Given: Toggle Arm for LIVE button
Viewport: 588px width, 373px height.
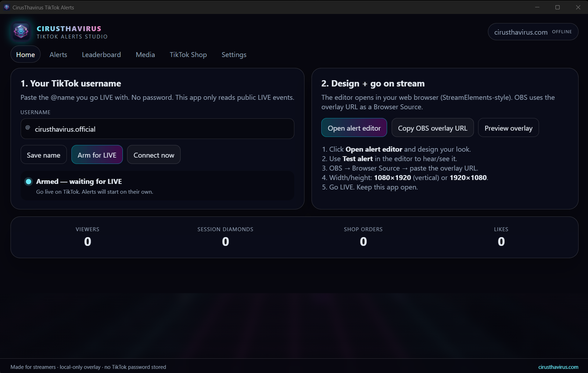Looking at the screenshot, I should click(x=97, y=155).
